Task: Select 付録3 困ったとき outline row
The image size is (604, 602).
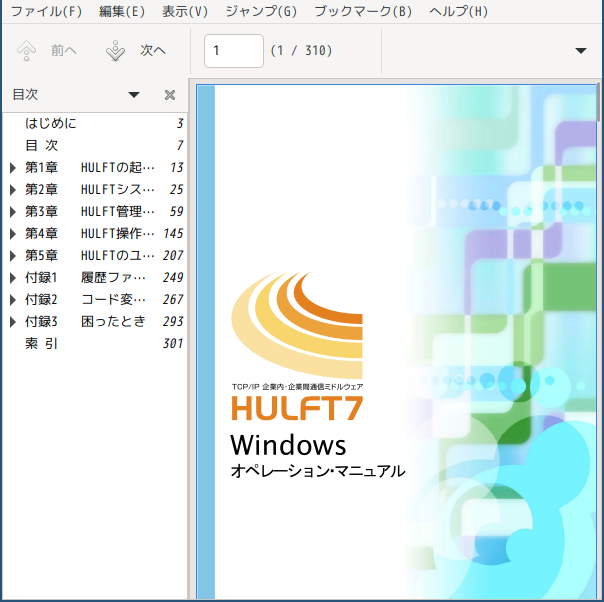Action: 95,321
